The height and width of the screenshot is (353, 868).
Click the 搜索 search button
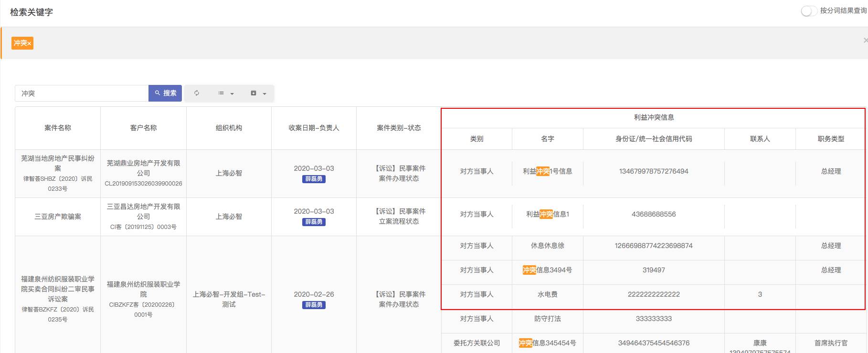click(165, 93)
